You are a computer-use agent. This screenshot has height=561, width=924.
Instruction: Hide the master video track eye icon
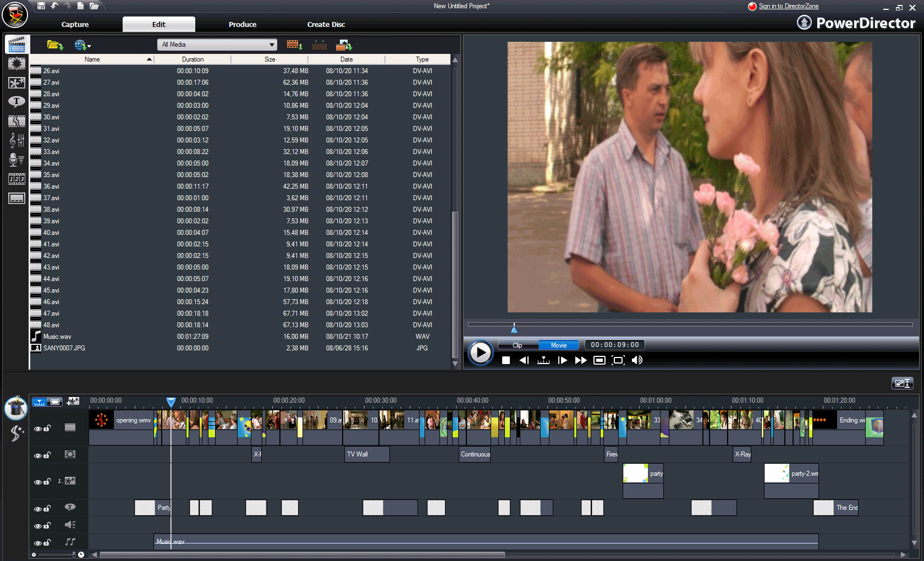coord(37,429)
